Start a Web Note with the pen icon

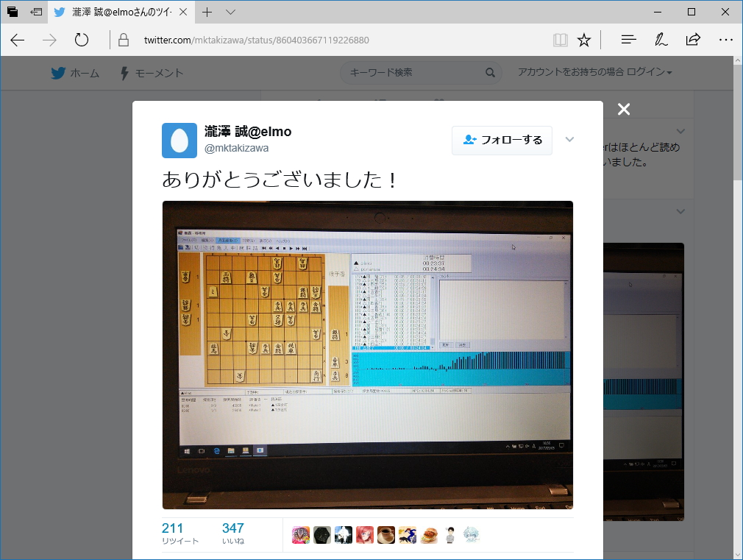tap(660, 40)
